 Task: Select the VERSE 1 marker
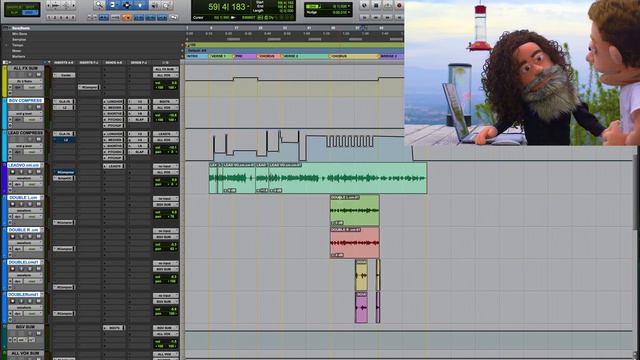220,56
